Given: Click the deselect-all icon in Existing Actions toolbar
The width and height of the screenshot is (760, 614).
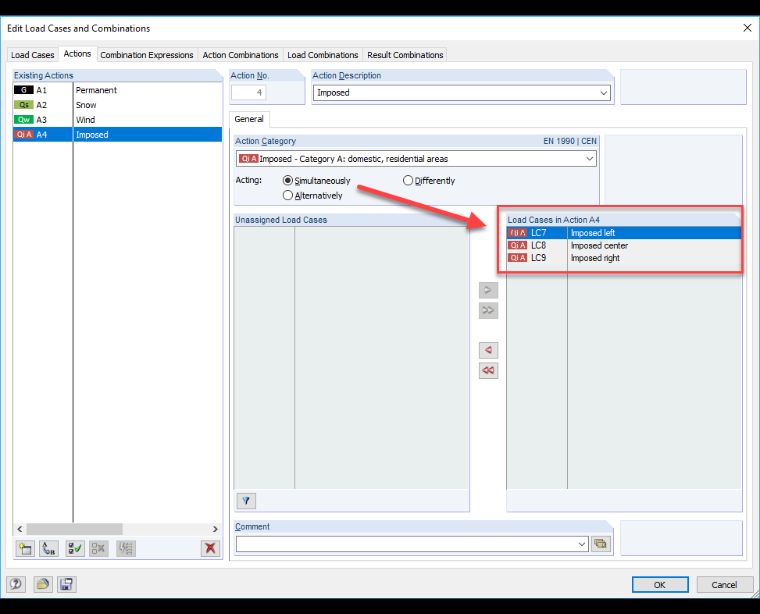Looking at the screenshot, I should coord(98,549).
